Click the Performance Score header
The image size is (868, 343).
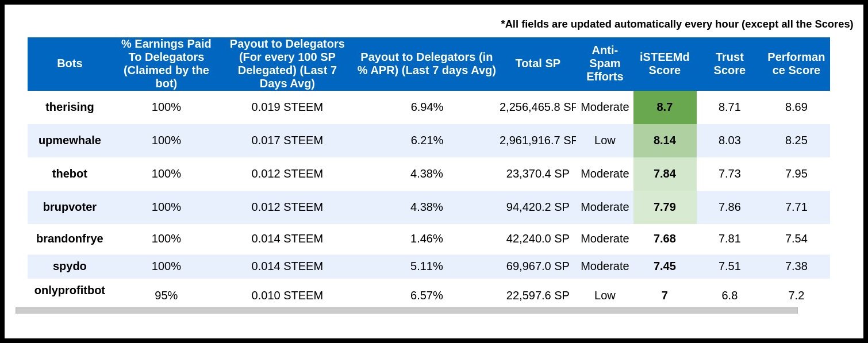796,63
